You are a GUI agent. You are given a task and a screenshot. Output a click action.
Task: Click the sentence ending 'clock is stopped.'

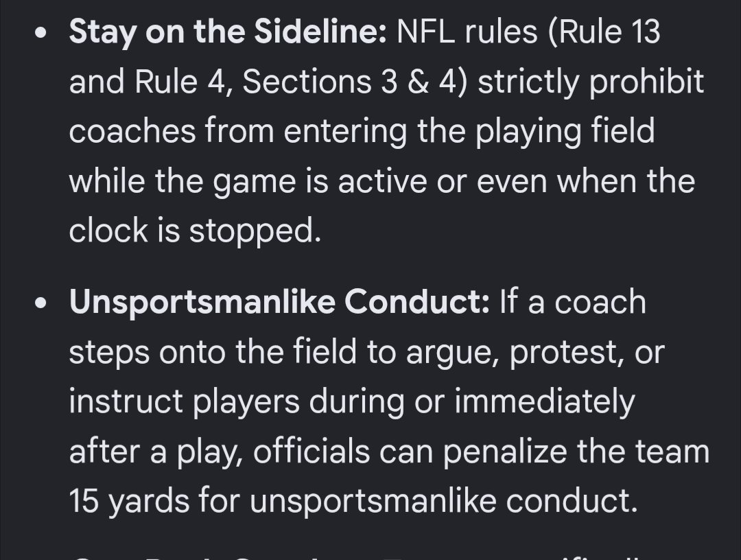[x=195, y=231]
